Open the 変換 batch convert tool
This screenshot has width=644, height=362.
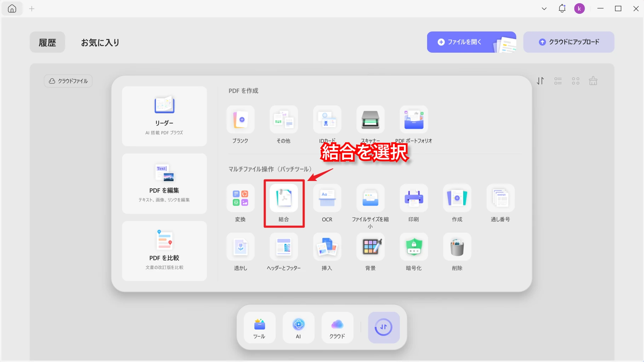[x=240, y=198]
